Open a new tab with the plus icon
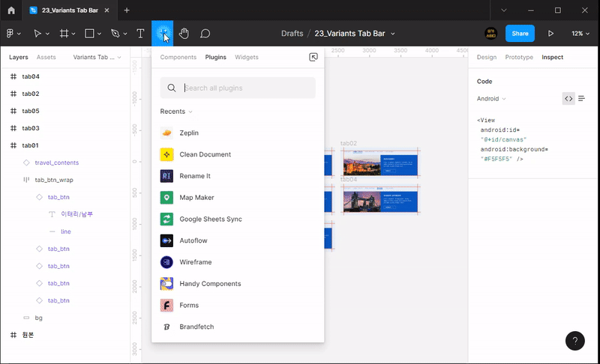Screen dimensions: 600x364 (127, 10)
